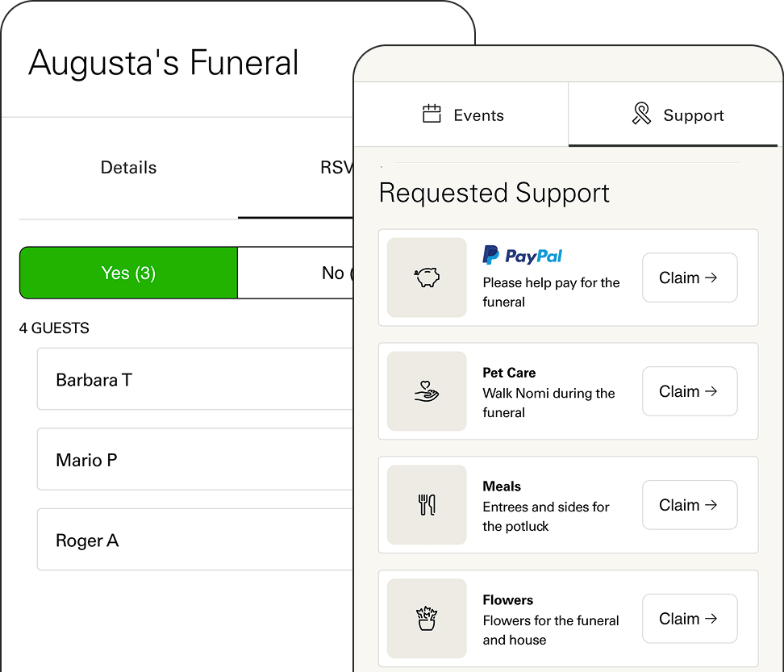Image resolution: width=784 pixels, height=672 pixels.
Task: Claim the Pet Care request
Action: (x=690, y=391)
